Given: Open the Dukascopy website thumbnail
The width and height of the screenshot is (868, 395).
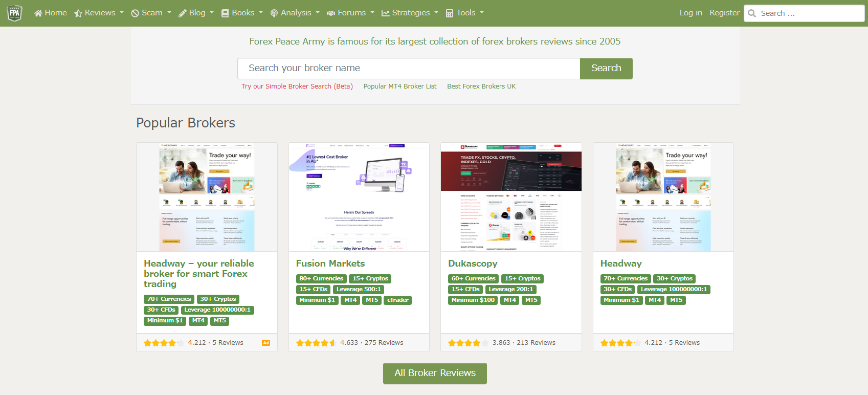Looking at the screenshot, I should pos(511,197).
